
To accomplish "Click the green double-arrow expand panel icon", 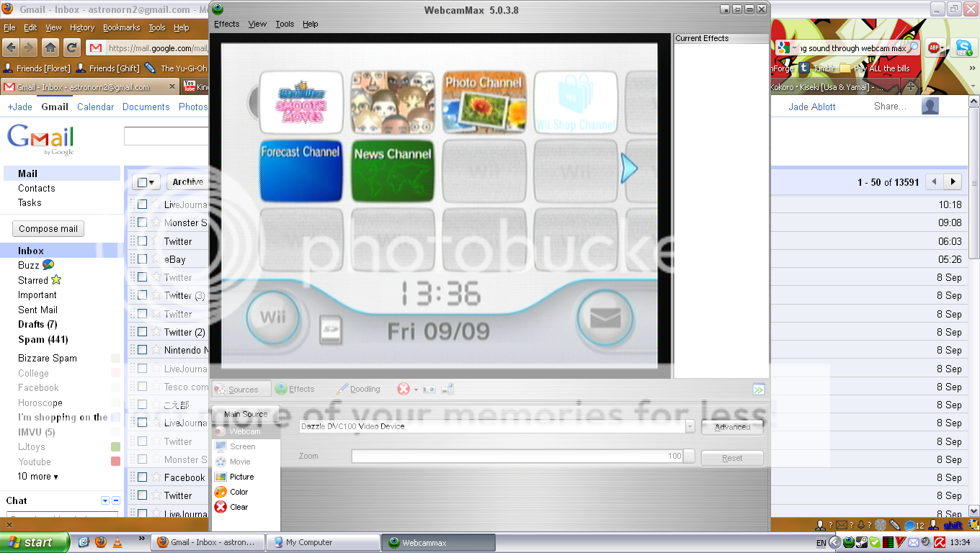I will click(x=758, y=390).
